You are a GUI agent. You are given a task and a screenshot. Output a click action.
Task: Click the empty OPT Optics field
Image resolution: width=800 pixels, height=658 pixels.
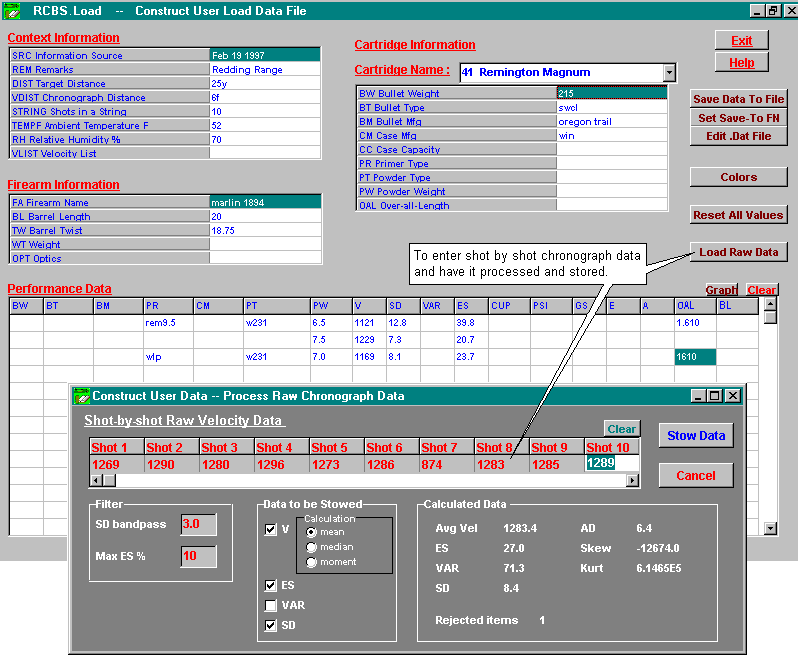pyautogui.click(x=265, y=259)
